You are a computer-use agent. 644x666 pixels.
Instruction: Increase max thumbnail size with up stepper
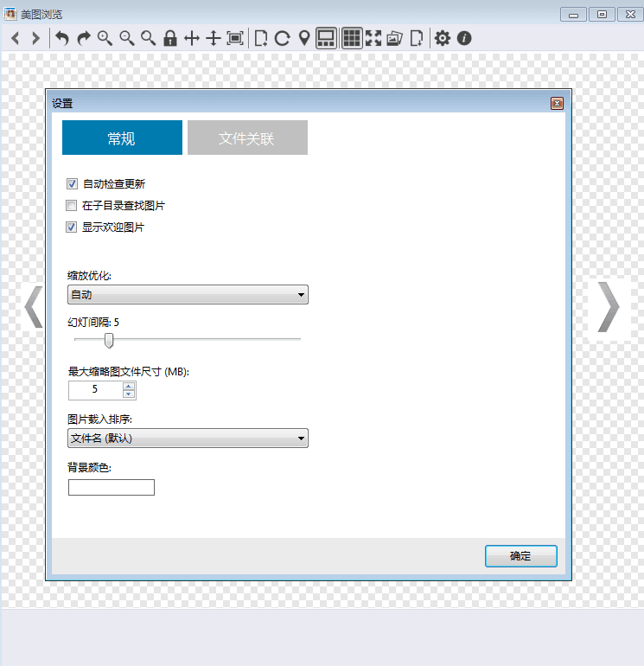click(x=129, y=386)
